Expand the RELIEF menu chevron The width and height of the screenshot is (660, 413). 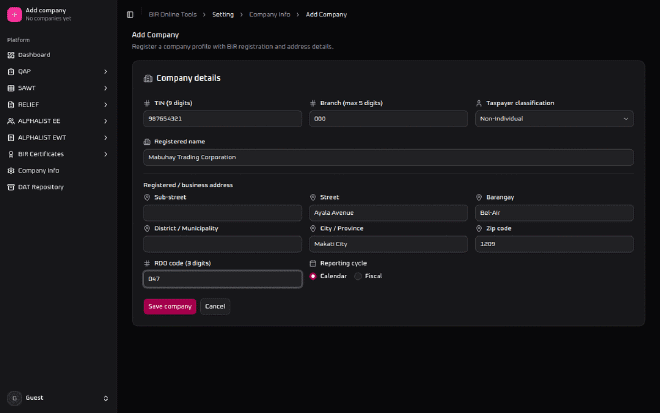(106, 104)
